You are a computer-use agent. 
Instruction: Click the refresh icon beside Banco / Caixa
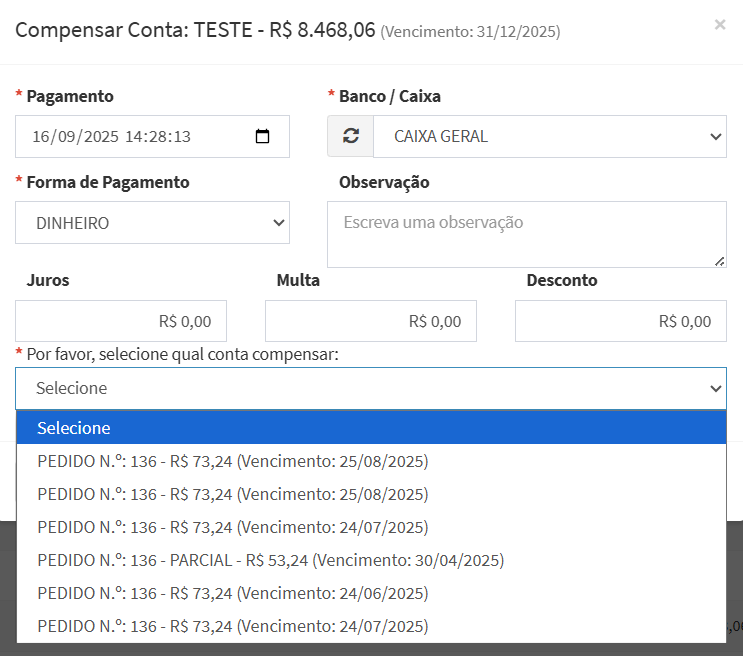[350, 137]
